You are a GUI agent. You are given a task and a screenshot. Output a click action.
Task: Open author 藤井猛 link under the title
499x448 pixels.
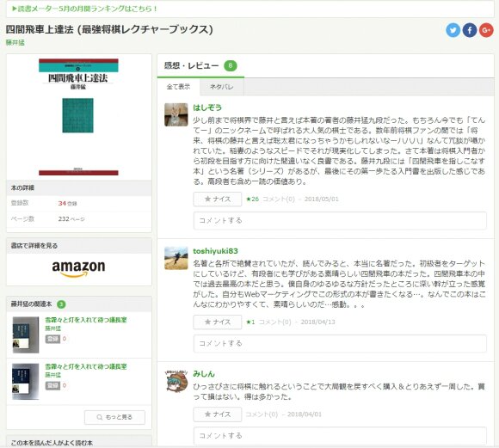coord(15,42)
